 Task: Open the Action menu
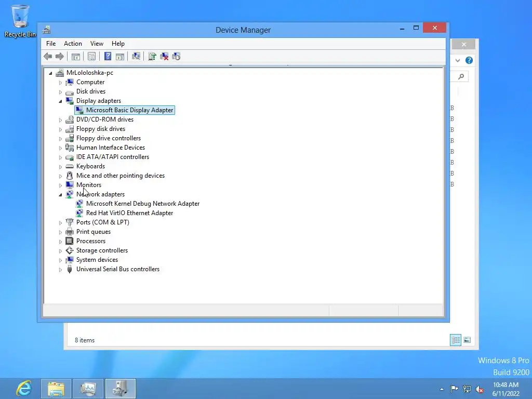click(73, 44)
